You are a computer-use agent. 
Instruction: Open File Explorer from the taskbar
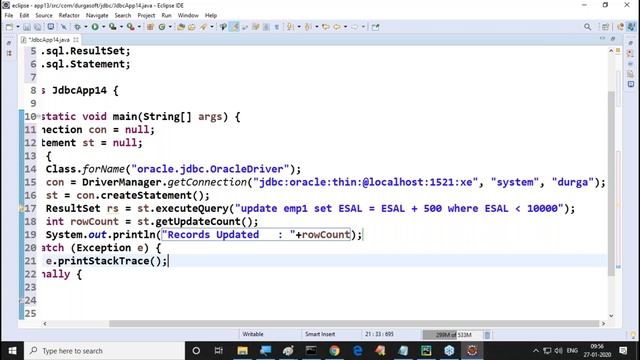click(x=242, y=351)
